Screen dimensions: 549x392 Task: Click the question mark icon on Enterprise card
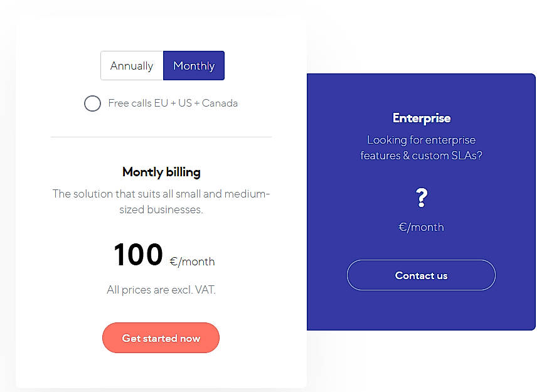point(421,197)
